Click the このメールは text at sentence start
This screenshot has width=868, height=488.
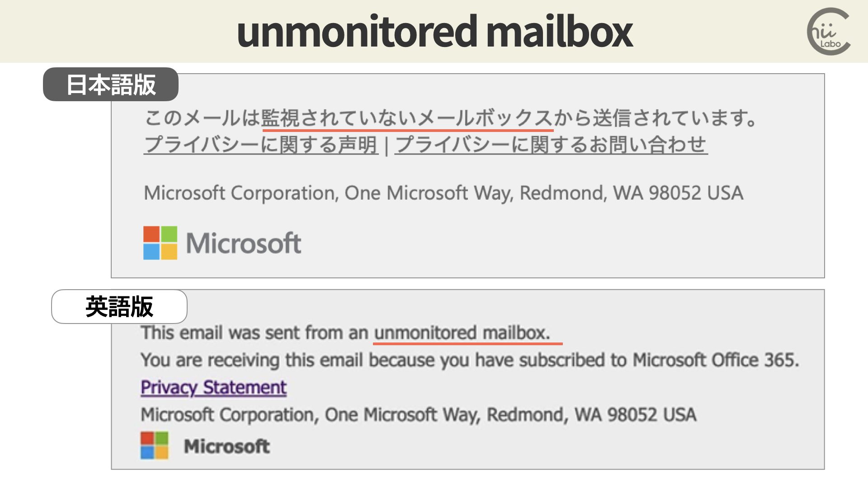point(203,118)
